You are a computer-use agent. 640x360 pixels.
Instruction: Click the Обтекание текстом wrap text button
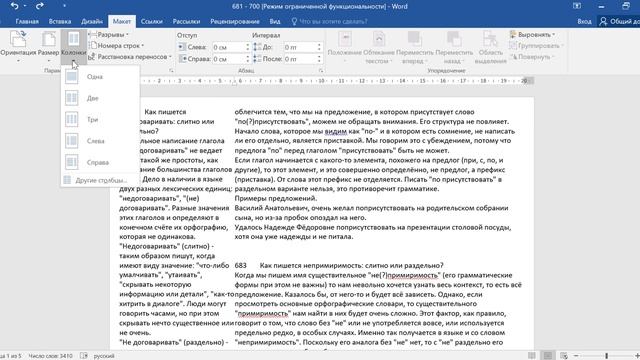tap(379, 47)
